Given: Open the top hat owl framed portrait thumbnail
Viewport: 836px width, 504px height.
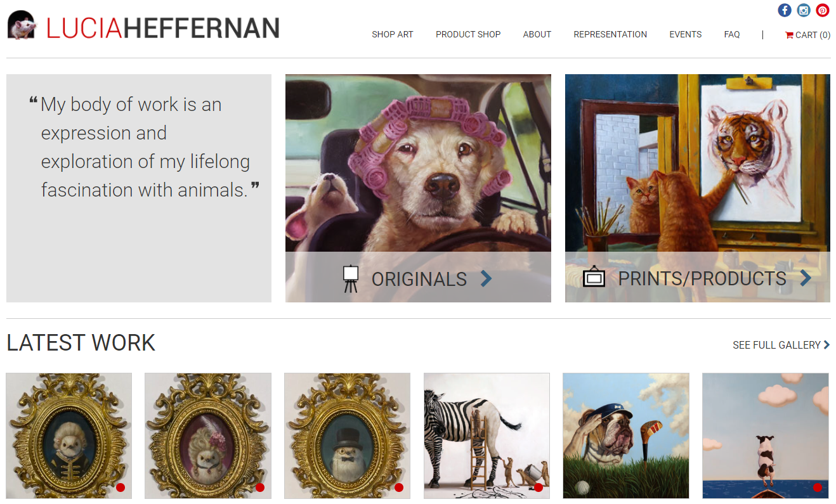Looking at the screenshot, I should (347, 436).
